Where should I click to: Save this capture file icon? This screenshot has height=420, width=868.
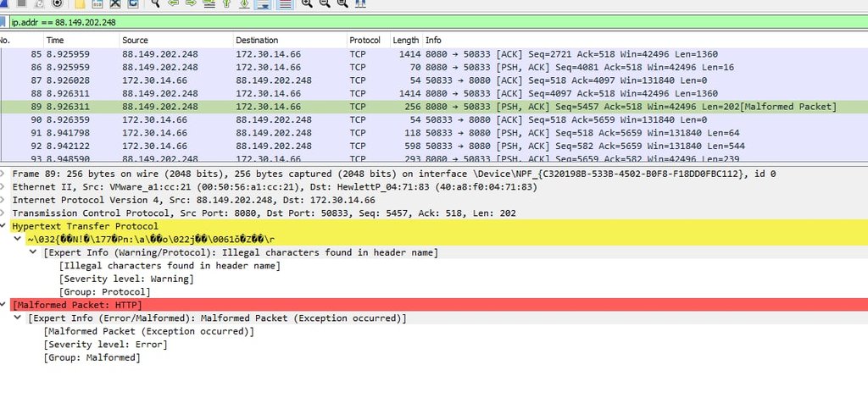(x=97, y=3)
